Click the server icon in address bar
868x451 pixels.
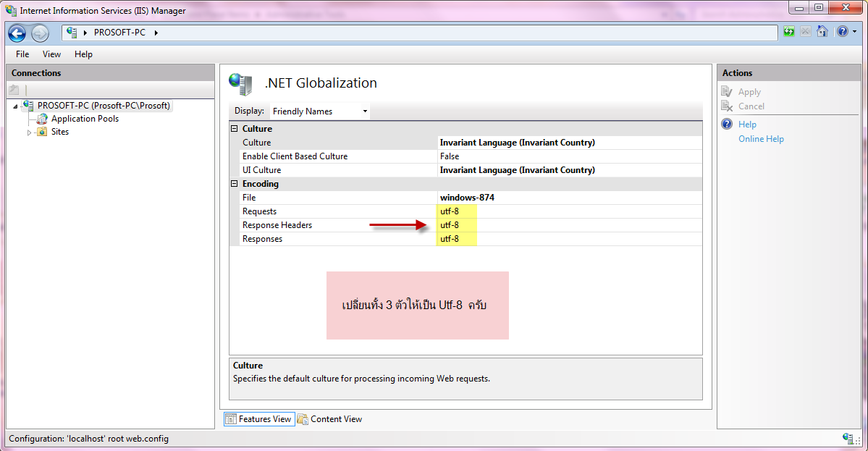click(x=72, y=33)
